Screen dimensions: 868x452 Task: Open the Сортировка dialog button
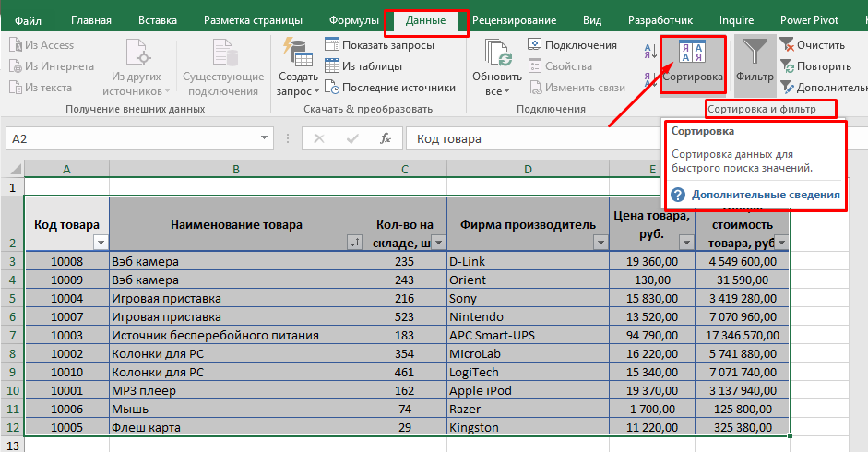[x=693, y=65]
